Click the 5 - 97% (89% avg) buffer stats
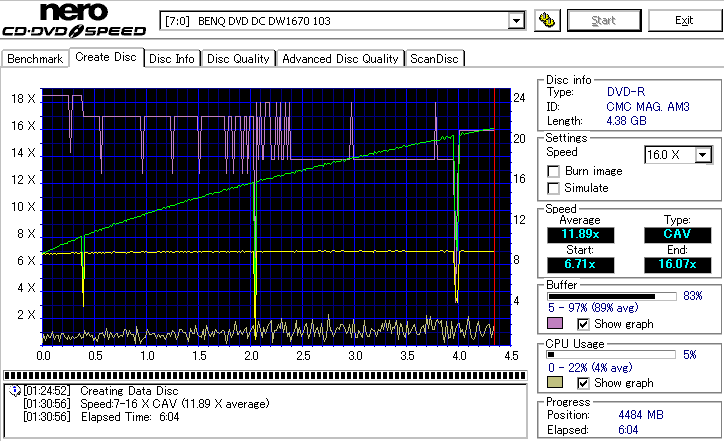The image size is (724, 441). tap(593, 308)
